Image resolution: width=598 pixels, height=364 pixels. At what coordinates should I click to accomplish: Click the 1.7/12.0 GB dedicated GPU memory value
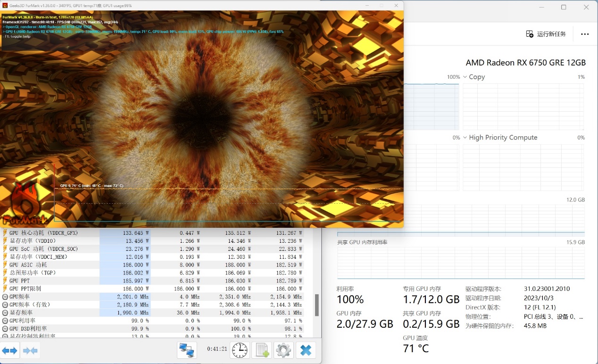pos(431,299)
